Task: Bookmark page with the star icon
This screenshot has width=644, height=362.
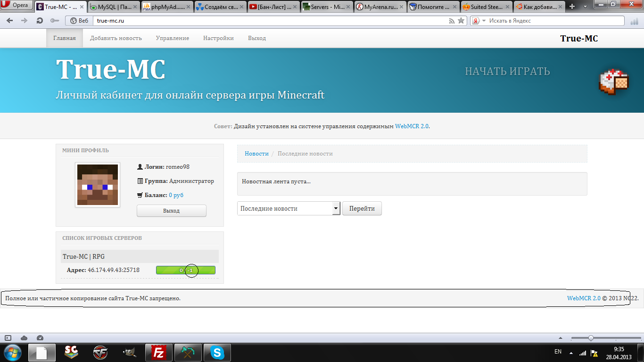Action: [461, 21]
